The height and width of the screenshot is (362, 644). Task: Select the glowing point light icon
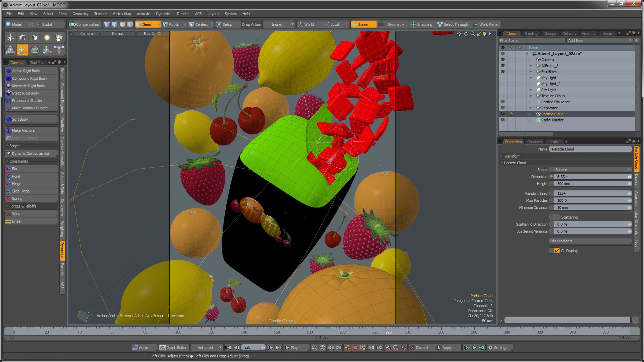(47, 38)
